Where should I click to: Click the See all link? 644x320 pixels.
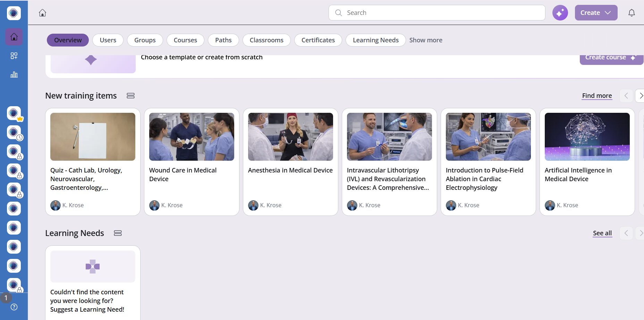tap(602, 233)
